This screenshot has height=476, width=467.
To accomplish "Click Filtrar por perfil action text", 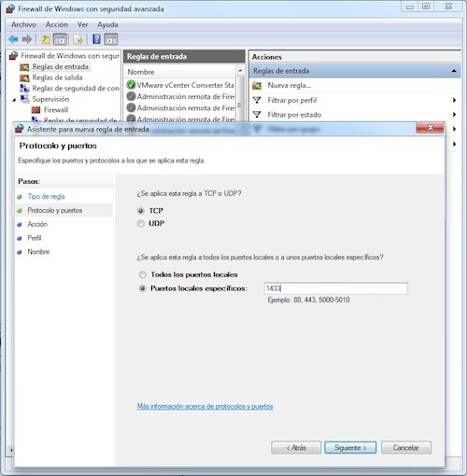I will pyautogui.click(x=292, y=100).
